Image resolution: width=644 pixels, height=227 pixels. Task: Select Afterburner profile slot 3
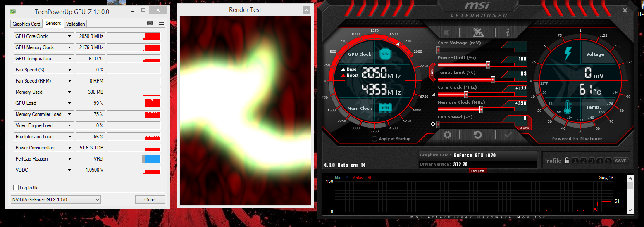[592, 161]
